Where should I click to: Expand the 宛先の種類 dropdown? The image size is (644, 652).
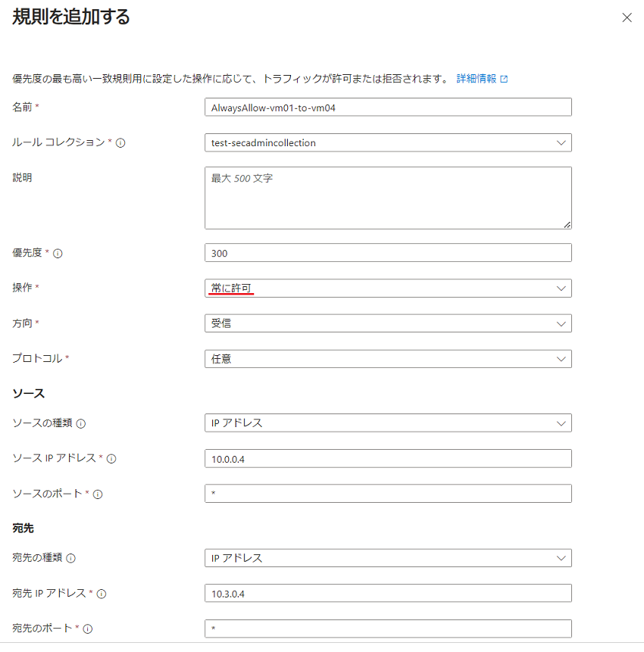click(388, 558)
